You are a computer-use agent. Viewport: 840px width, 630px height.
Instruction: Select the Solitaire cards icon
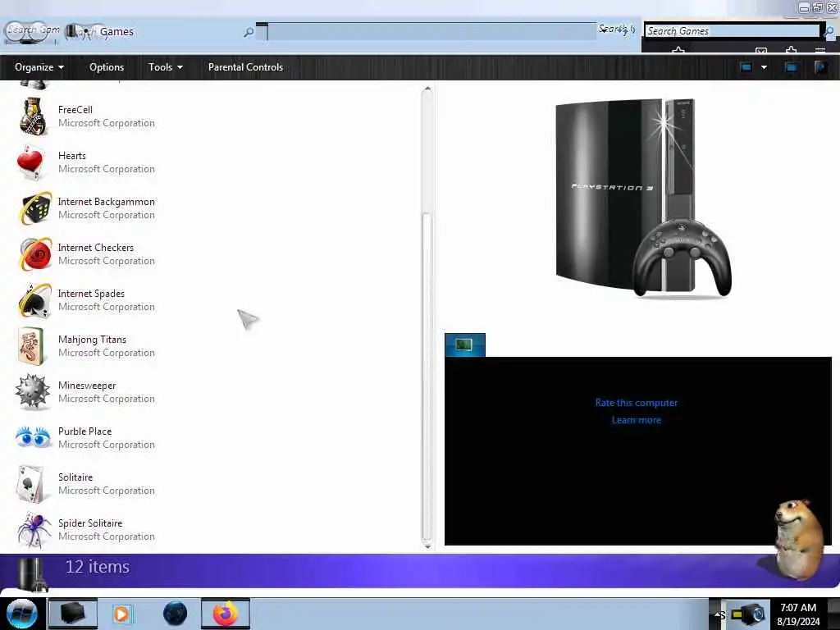click(31, 484)
